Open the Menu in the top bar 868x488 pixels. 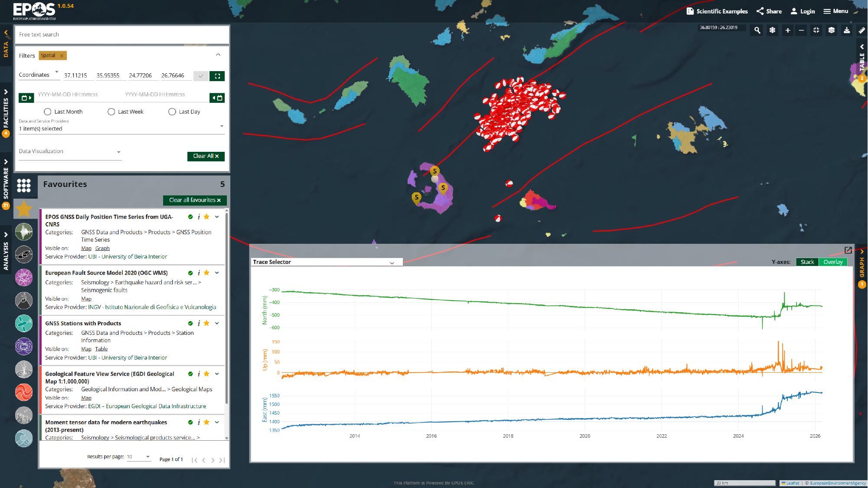[x=836, y=11]
